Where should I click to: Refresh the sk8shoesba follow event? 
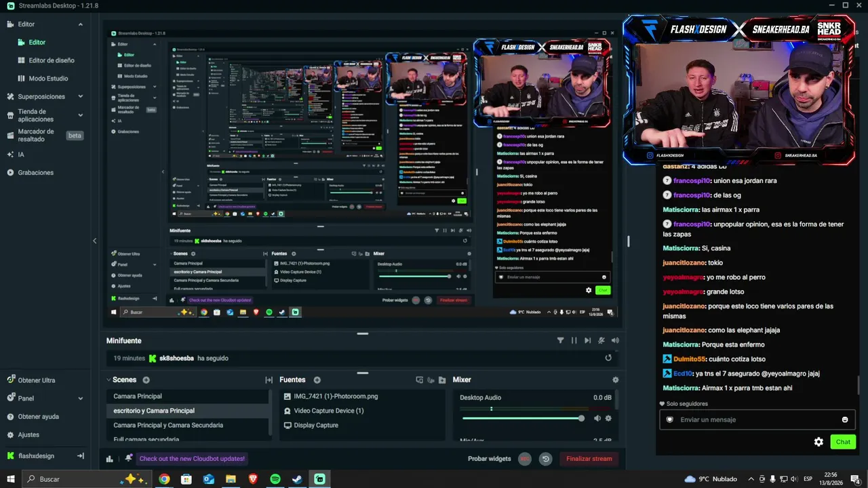point(608,358)
